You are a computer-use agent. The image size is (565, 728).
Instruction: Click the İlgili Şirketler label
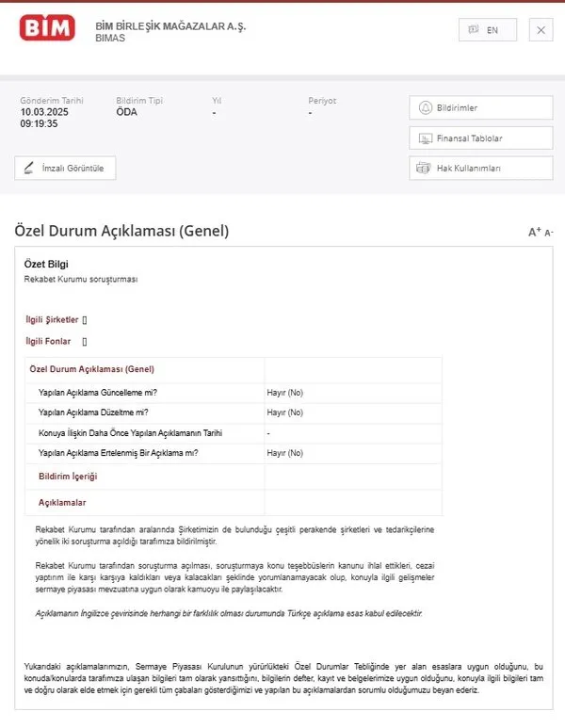52,319
